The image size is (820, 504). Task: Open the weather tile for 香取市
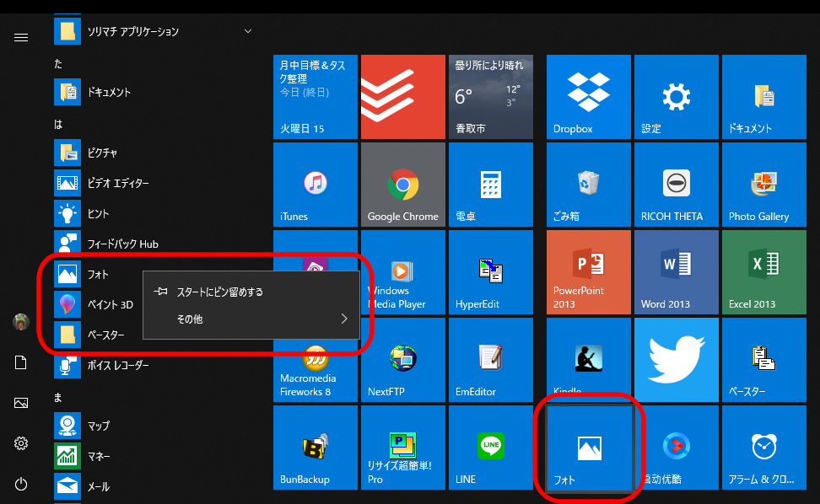tap(490, 97)
